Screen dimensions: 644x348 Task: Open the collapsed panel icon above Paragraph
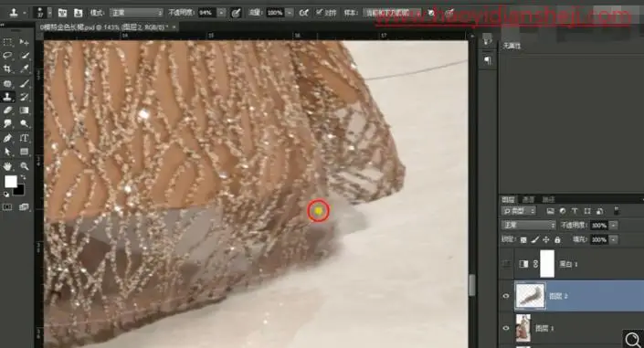[488, 39]
